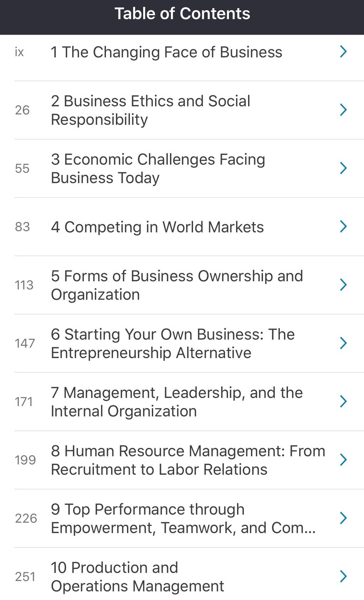Expand chevron for Management, Leadership chapter
Screen dimensions: 364x600
pyautogui.click(x=343, y=402)
